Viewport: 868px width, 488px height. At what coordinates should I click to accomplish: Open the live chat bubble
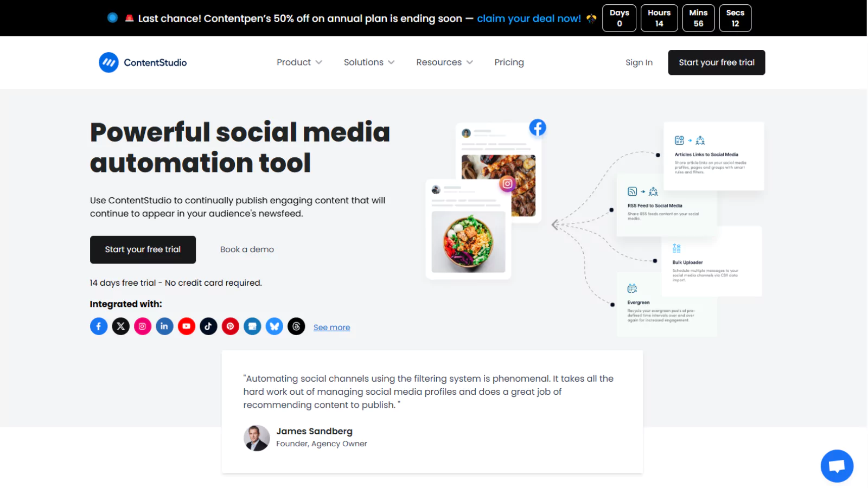[837, 466]
